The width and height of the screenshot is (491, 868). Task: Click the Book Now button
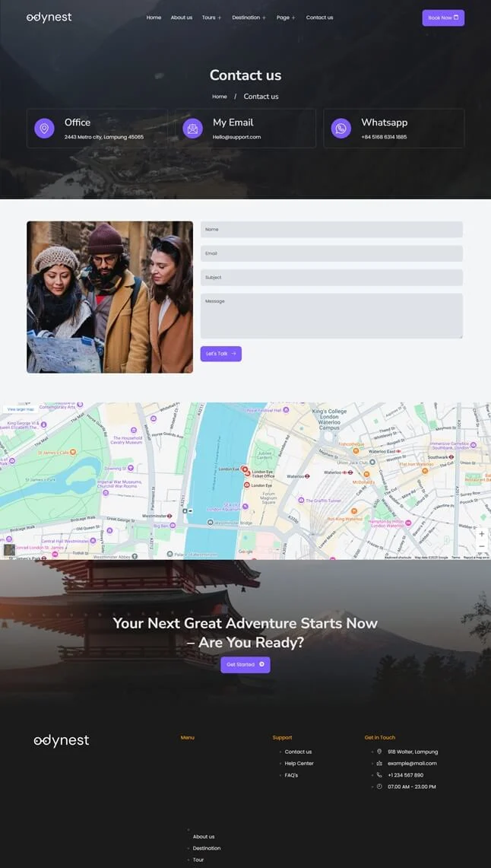(x=443, y=17)
